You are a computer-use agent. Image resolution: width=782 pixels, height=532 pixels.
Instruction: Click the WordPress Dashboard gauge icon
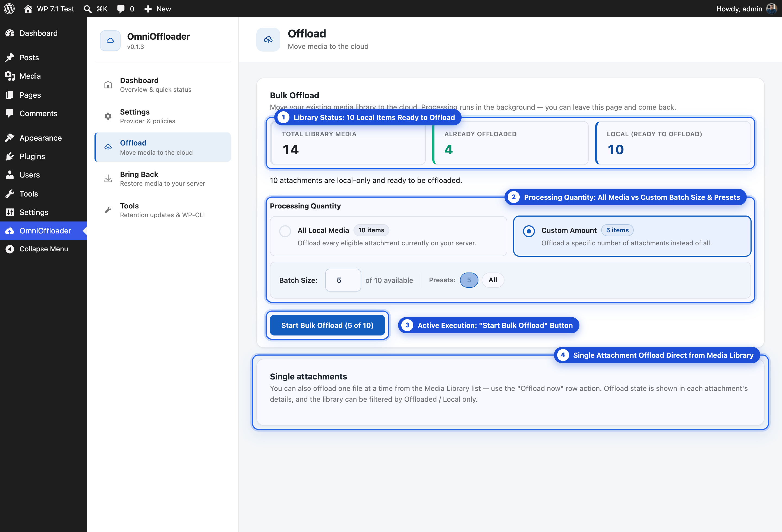point(10,33)
